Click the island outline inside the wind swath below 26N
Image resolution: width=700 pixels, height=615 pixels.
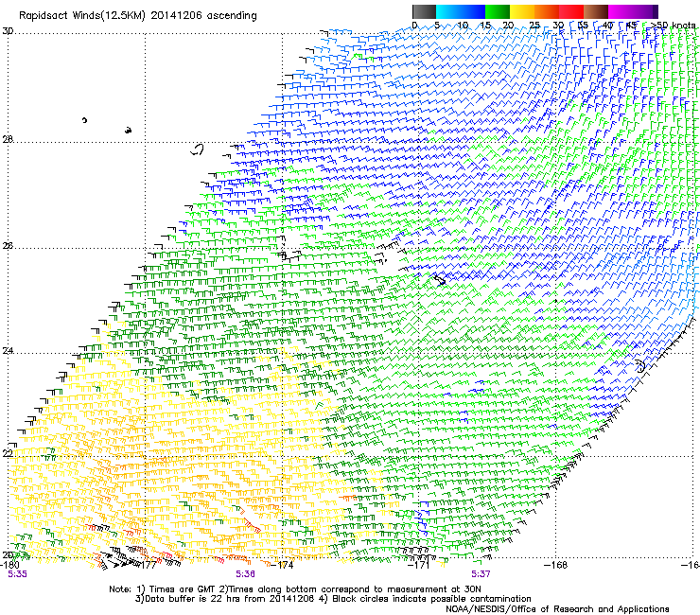click(x=440, y=280)
